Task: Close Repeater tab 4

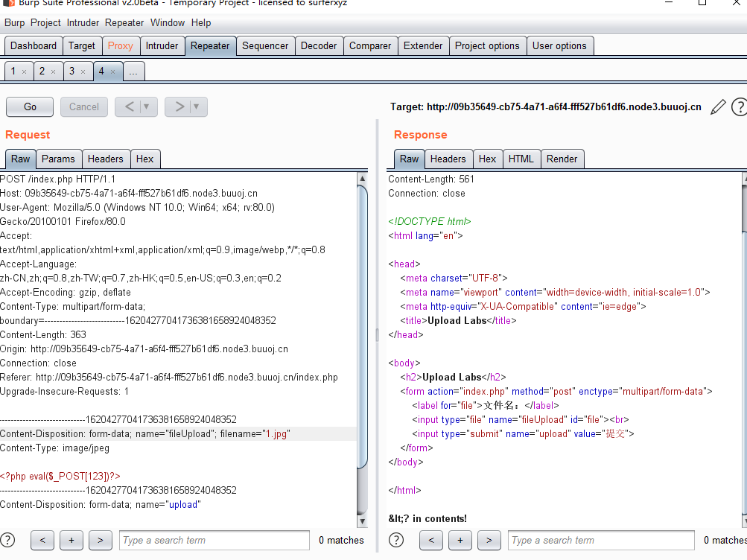Action: (113, 72)
